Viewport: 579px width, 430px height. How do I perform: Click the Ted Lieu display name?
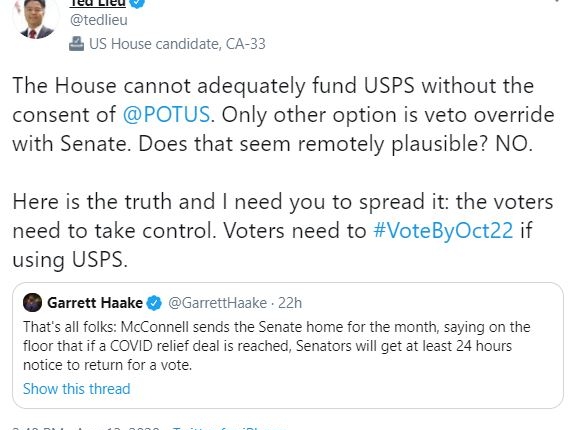98,3
